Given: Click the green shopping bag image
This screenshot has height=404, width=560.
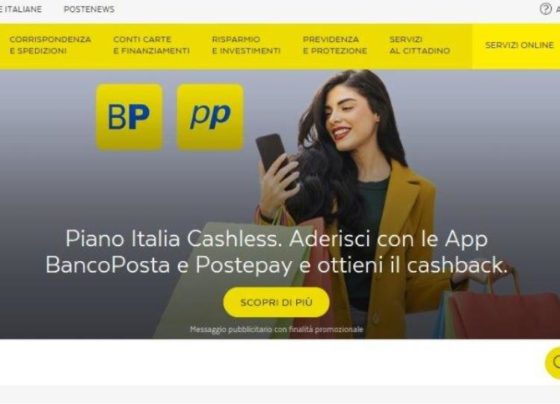Looking at the screenshot, I should point(229,280).
